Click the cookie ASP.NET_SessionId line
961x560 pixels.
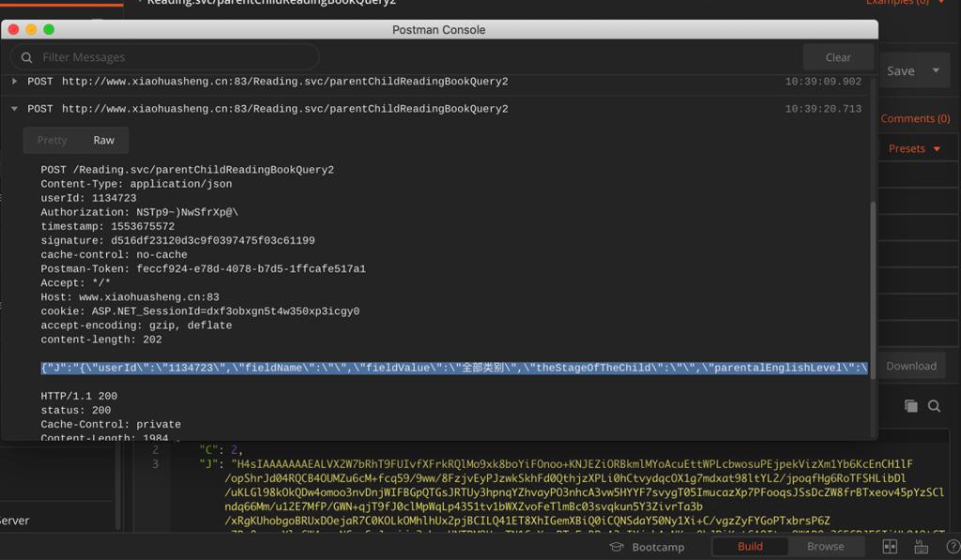click(x=200, y=311)
